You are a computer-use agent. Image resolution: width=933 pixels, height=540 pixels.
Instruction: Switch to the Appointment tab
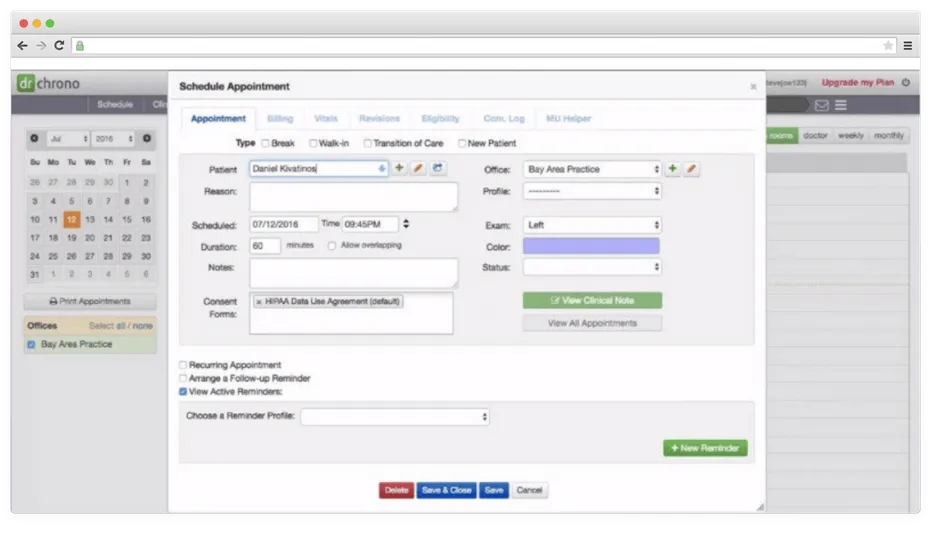click(x=218, y=119)
